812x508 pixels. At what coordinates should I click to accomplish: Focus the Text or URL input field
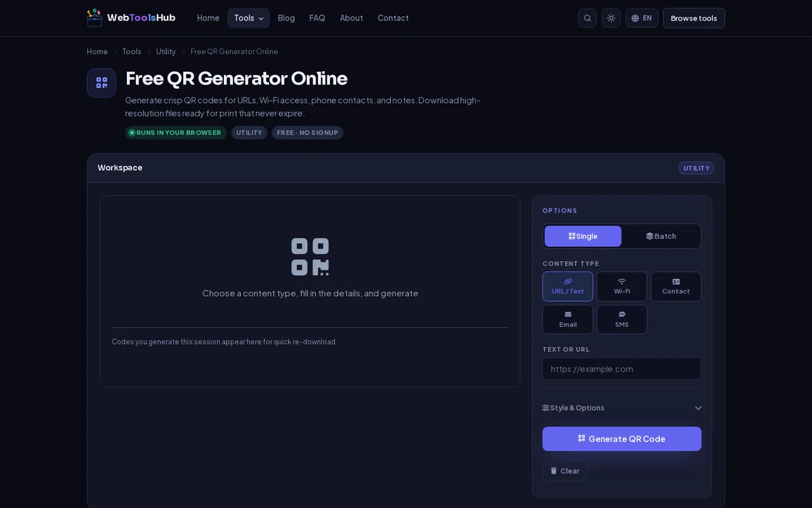point(622,369)
